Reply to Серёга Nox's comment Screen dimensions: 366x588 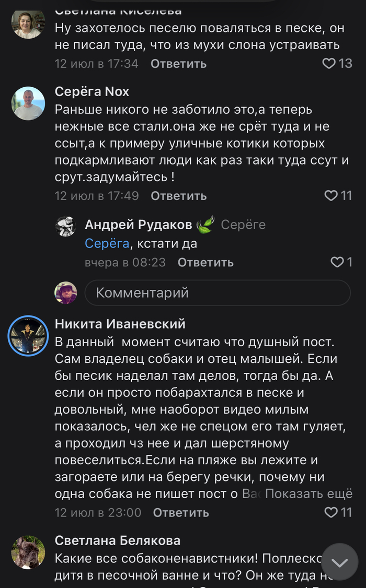coord(178,196)
